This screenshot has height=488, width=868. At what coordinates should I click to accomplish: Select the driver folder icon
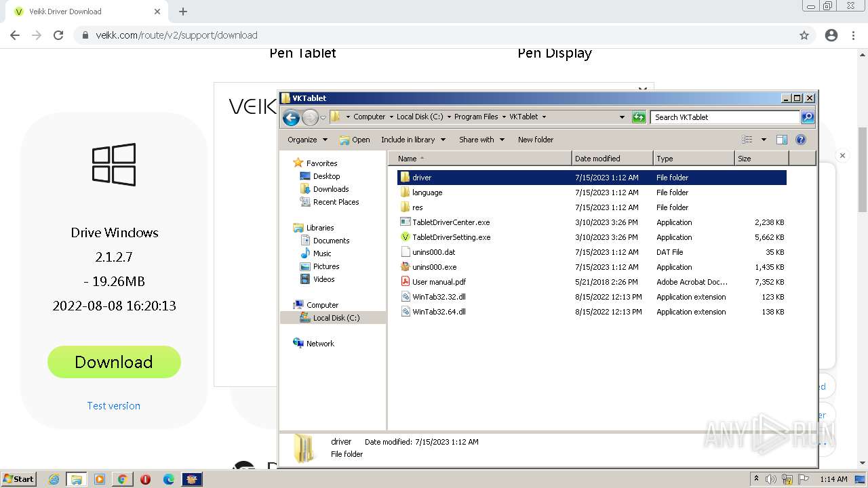[405, 178]
